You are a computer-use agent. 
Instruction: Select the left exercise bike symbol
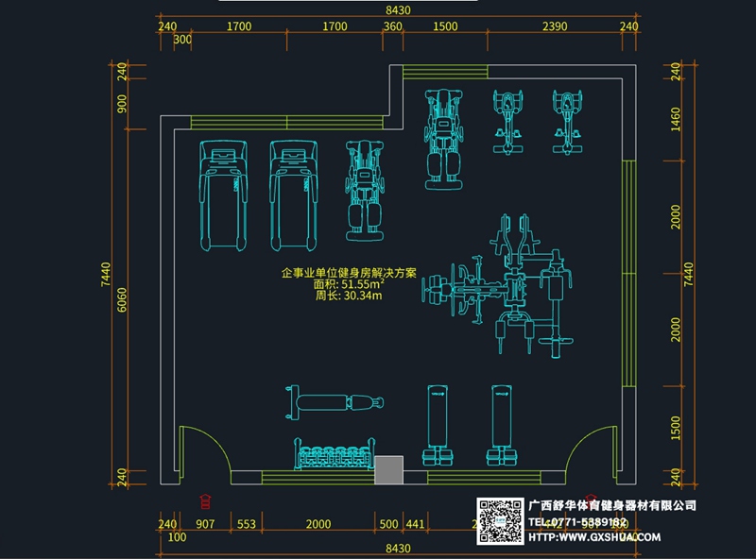[x=508, y=123]
